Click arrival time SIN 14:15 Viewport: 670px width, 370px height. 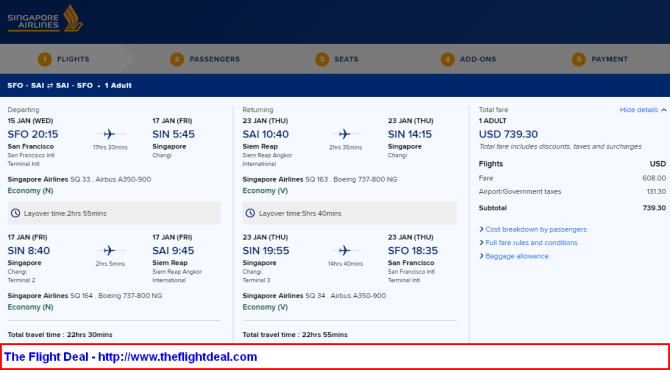click(x=410, y=134)
